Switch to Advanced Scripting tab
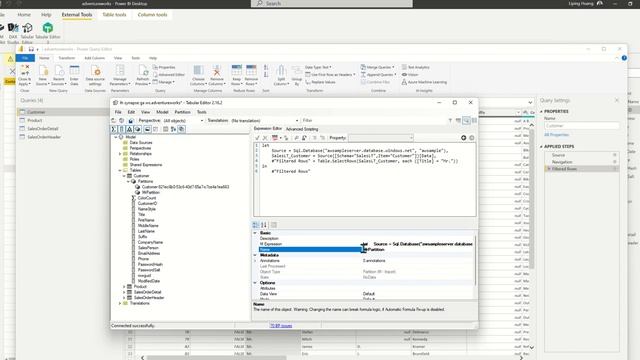 [x=302, y=129]
